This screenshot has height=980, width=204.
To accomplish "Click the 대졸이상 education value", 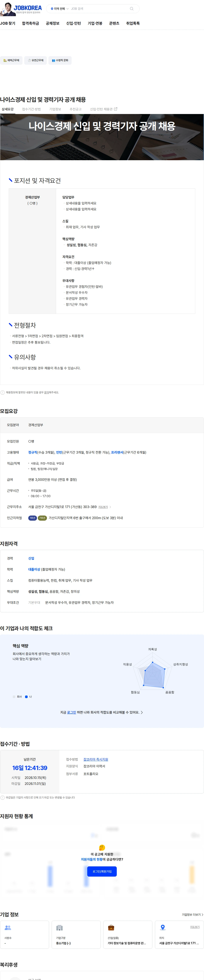I will (34, 570).
